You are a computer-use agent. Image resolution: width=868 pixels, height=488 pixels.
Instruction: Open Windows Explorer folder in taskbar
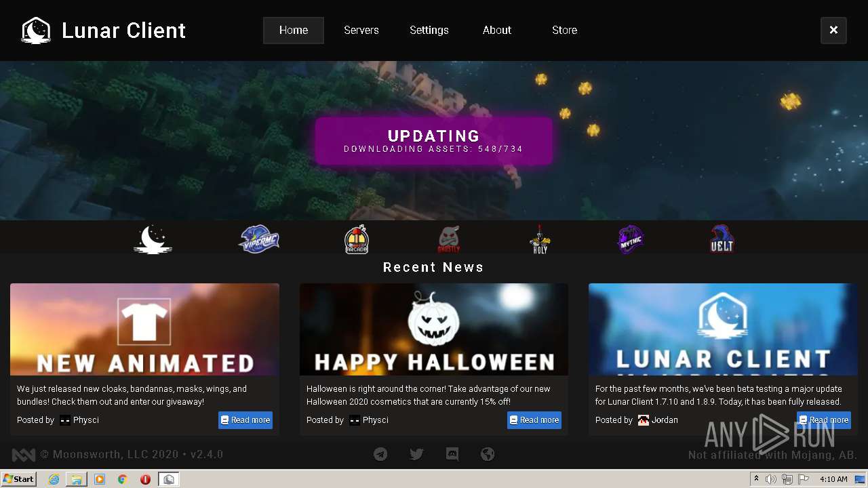[77, 479]
